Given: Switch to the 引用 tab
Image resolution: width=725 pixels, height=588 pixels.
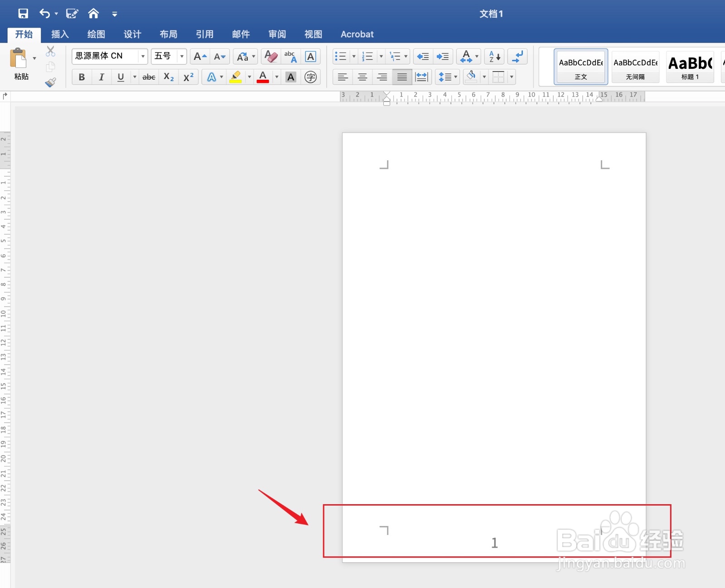Looking at the screenshot, I should pyautogui.click(x=205, y=34).
